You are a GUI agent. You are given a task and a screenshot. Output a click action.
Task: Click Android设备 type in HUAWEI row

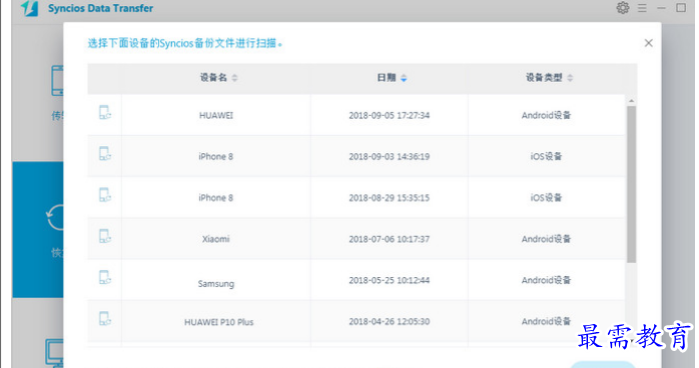point(546,116)
